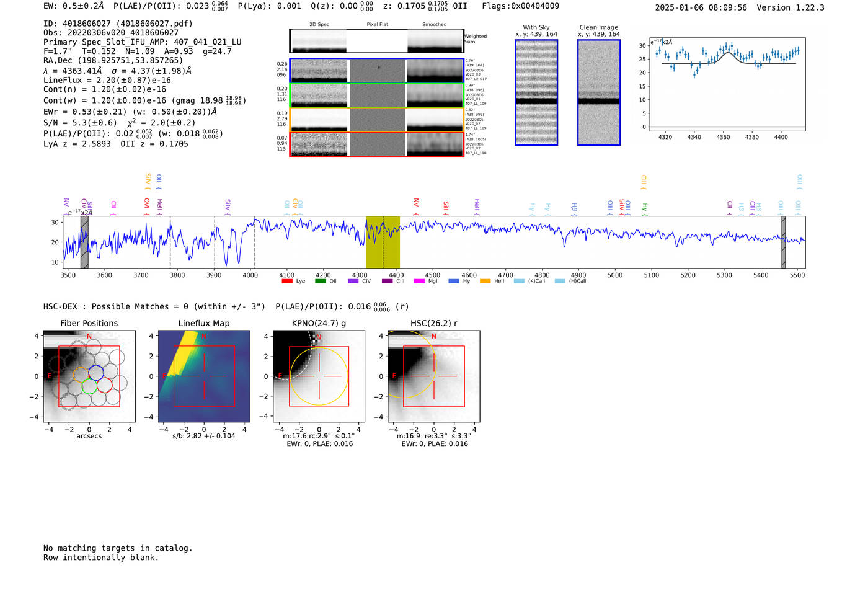This screenshot has height=591, width=868.
Task: Click the orange HeII legend swatch
Action: coord(485,281)
